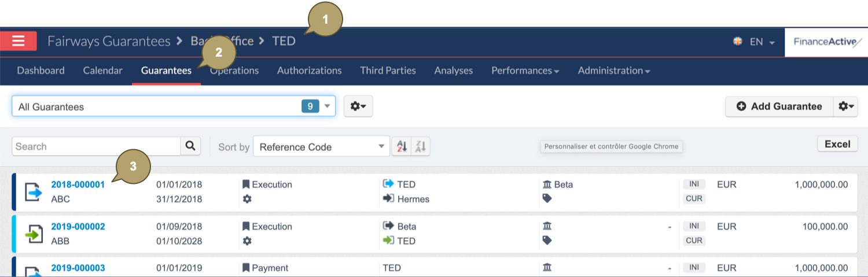Screen dimensions: 868x277
Task: Open gear dropdown next to Add Guarantee
Action: 845,106
